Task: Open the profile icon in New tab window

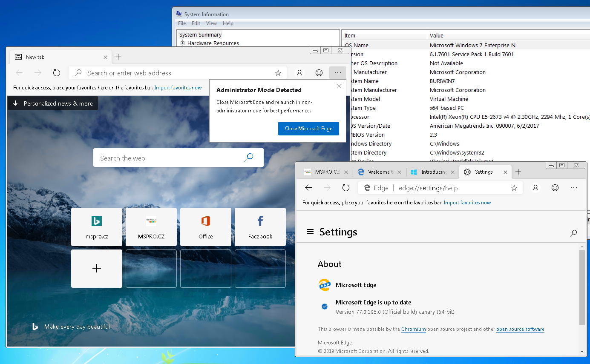Action: coord(299,73)
